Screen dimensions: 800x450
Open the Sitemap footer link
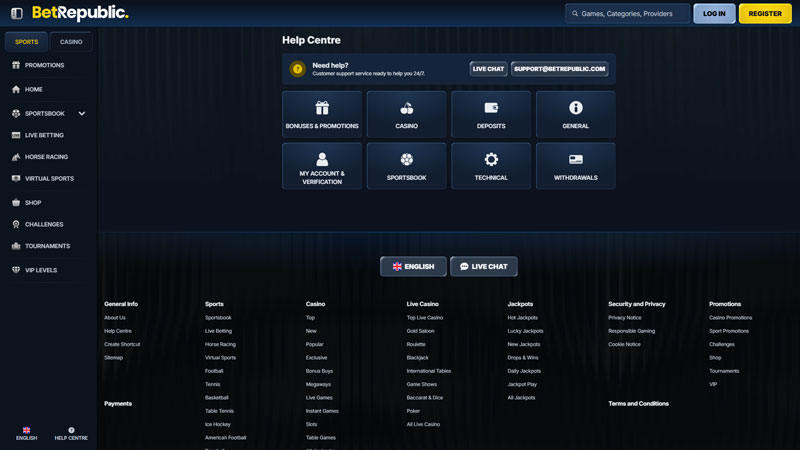113,358
